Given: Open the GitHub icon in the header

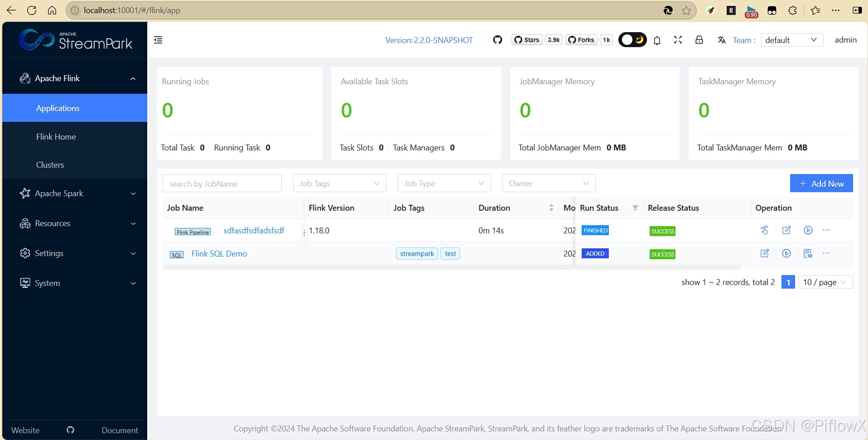Looking at the screenshot, I should [497, 40].
